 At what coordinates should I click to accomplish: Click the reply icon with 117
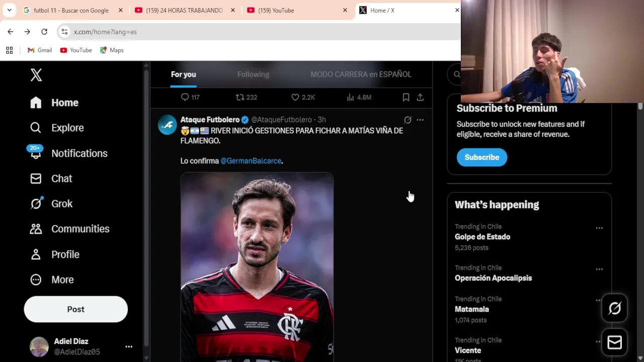(185, 97)
